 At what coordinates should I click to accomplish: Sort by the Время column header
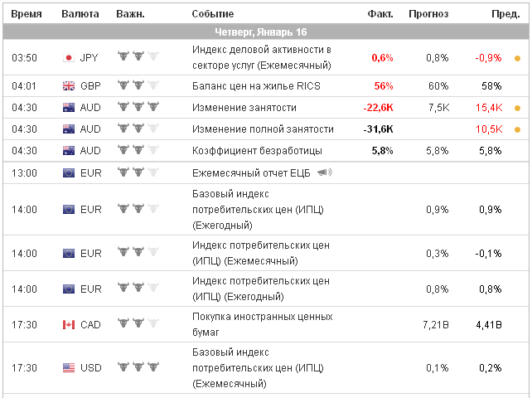click(27, 14)
